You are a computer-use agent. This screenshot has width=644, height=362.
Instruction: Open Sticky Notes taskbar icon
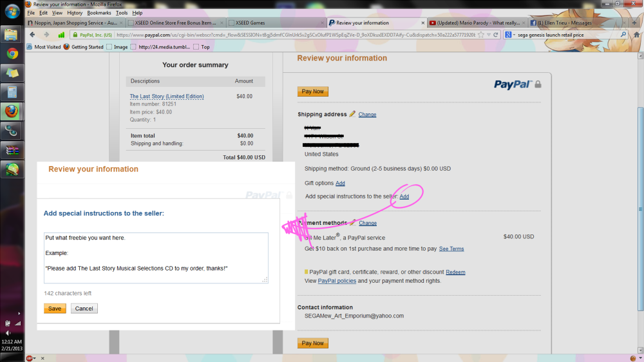tap(12, 73)
